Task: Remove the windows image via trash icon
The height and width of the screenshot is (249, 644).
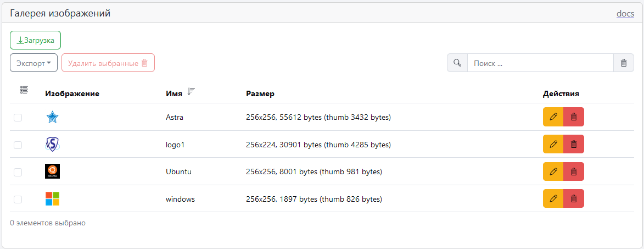Action: coord(574,198)
